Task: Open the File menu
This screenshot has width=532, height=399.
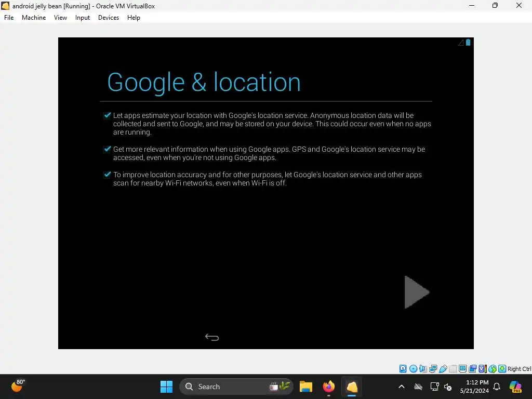Action: pos(9,18)
